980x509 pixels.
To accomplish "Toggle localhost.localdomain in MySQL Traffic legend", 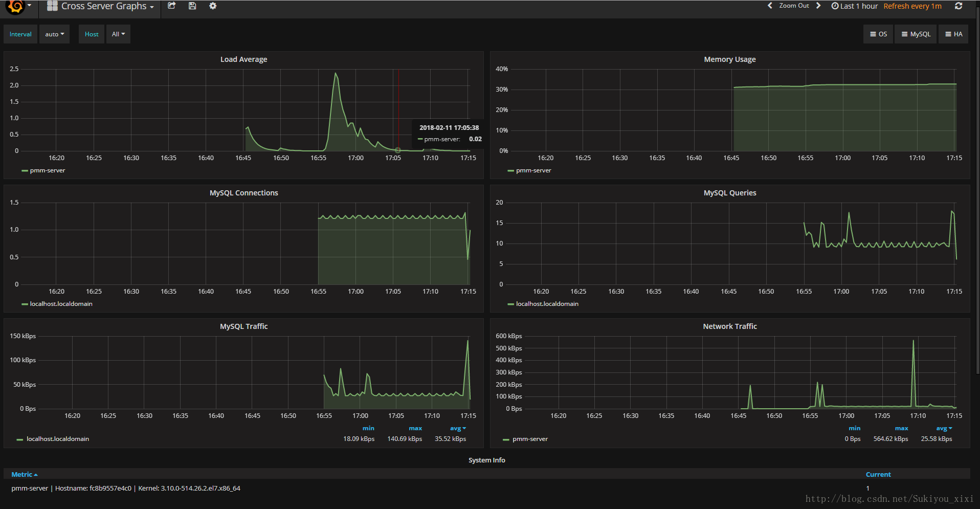I will coord(58,439).
